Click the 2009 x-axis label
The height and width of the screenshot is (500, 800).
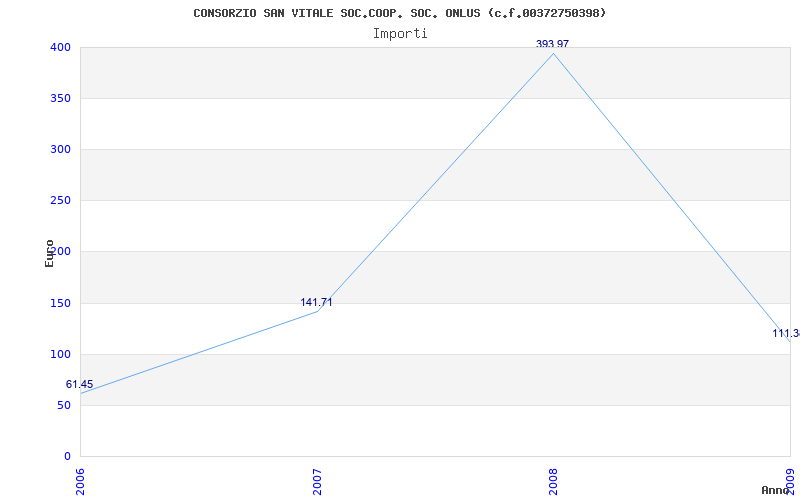click(790, 482)
